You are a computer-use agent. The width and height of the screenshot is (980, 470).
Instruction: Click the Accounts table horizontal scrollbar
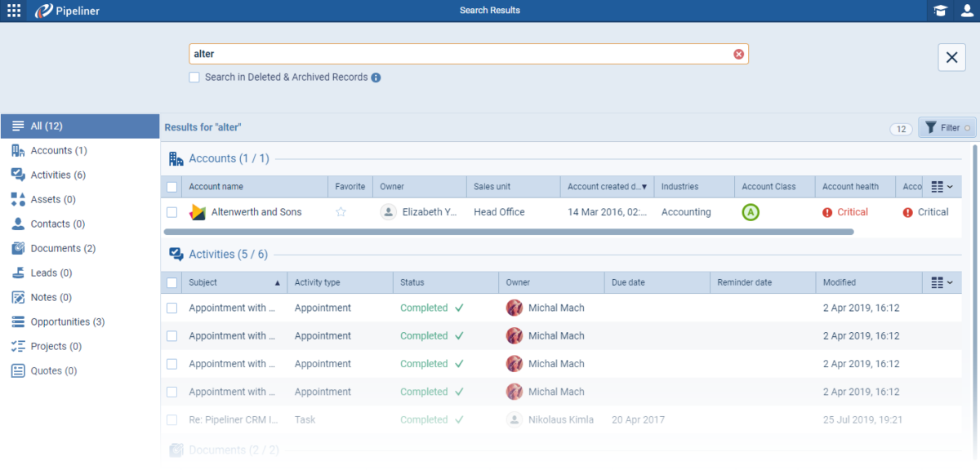click(506, 232)
